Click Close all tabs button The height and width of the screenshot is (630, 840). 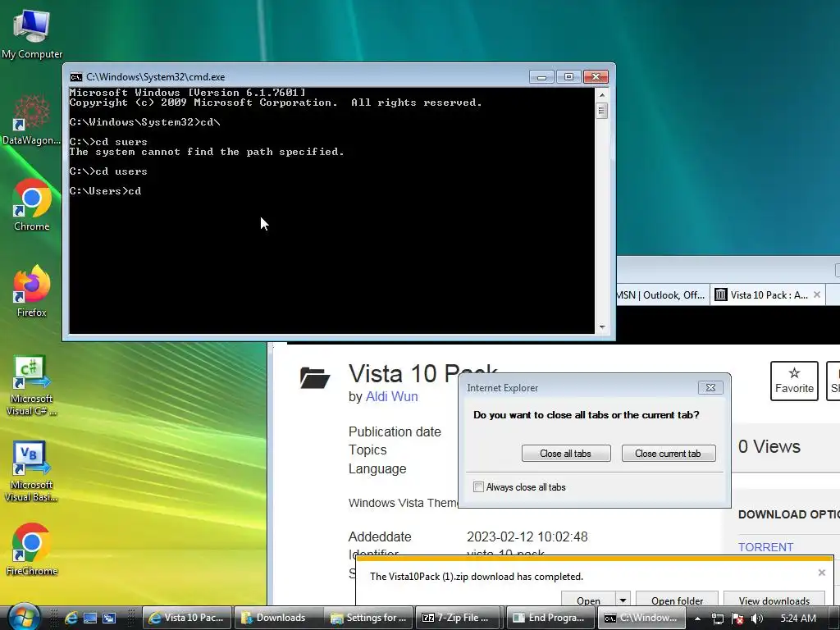pos(566,453)
